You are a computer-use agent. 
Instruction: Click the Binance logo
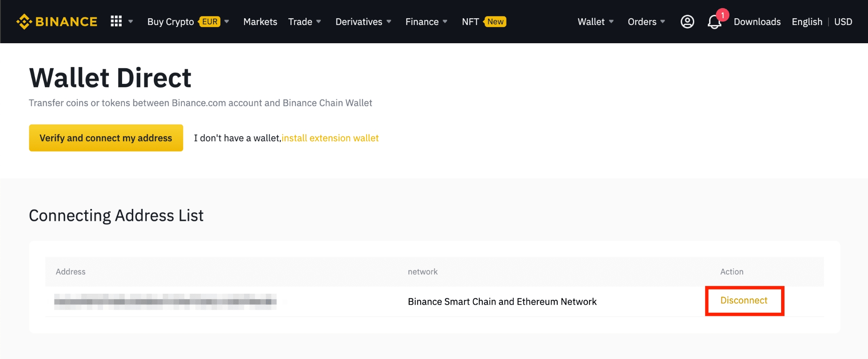(57, 22)
